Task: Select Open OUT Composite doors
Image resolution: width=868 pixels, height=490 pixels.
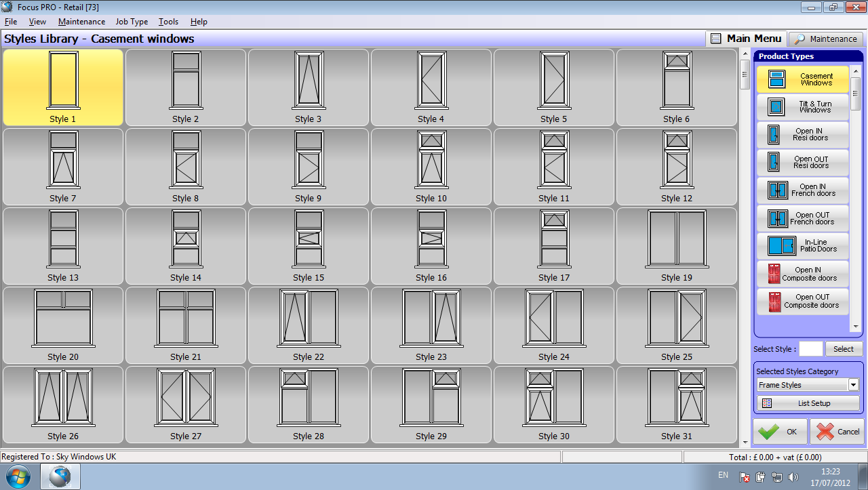Action: tap(802, 302)
